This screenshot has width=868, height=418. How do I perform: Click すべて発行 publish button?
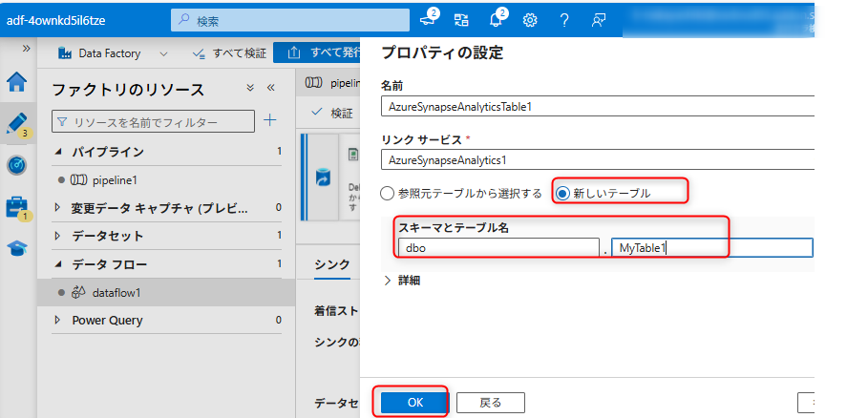(x=317, y=53)
